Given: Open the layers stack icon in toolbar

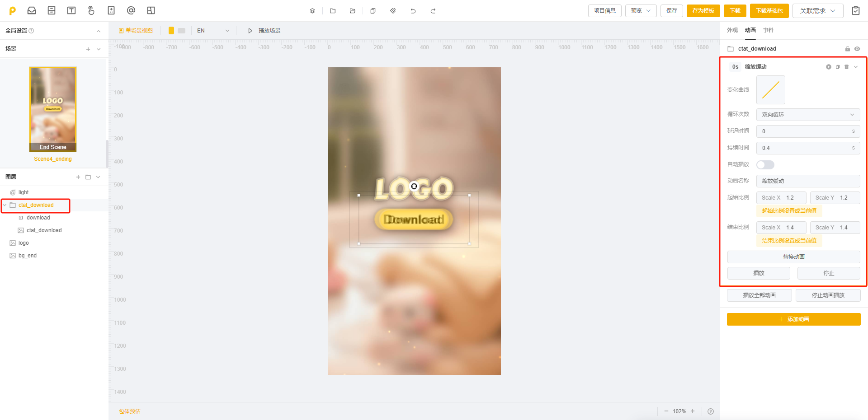Looking at the screenshot, I should (x=312, y=11).
